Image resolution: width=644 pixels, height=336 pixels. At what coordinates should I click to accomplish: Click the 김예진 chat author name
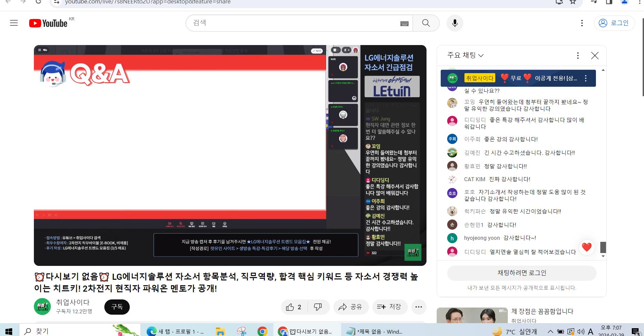point(472,153)
